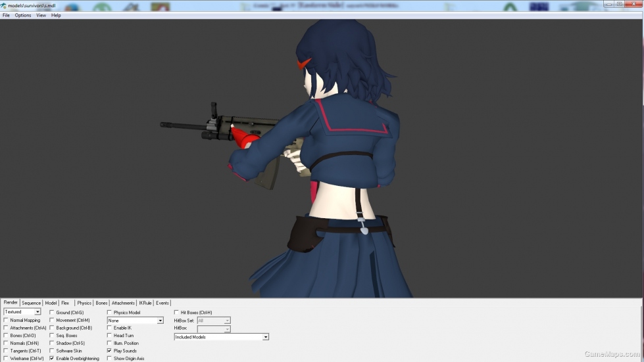Switch to the Flex tab
644x362 pixels.
coord(65,303)
